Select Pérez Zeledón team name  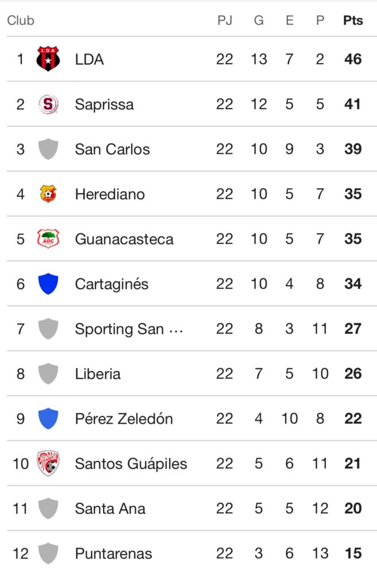coord(124,419)
